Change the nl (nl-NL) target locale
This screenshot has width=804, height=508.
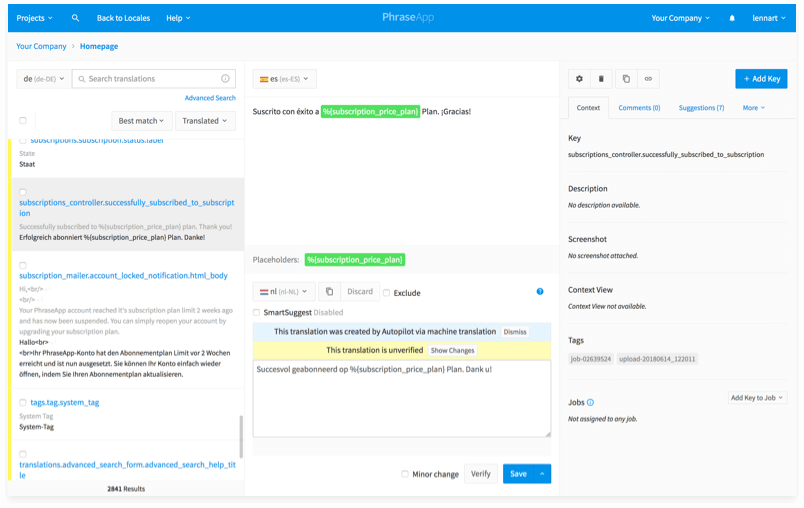284,292
